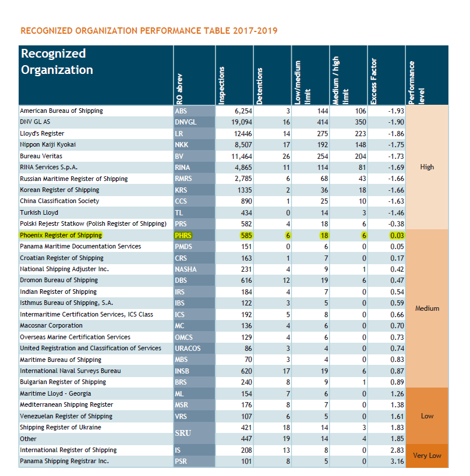
Task: Click the "Other" row name
Action: click(28, 439)
